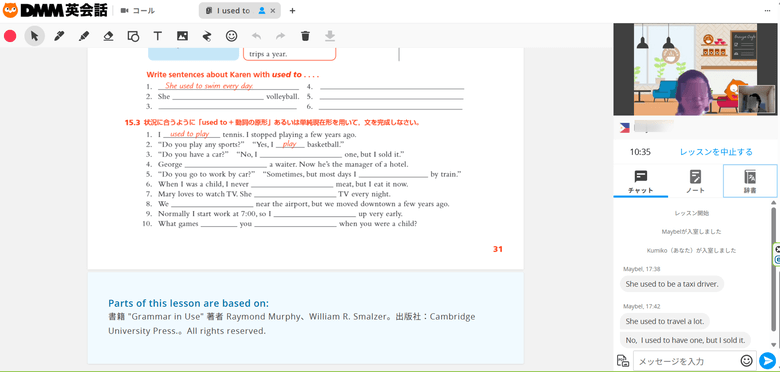
Task: Open the emoji stamp tool
Action: point(231,36)
